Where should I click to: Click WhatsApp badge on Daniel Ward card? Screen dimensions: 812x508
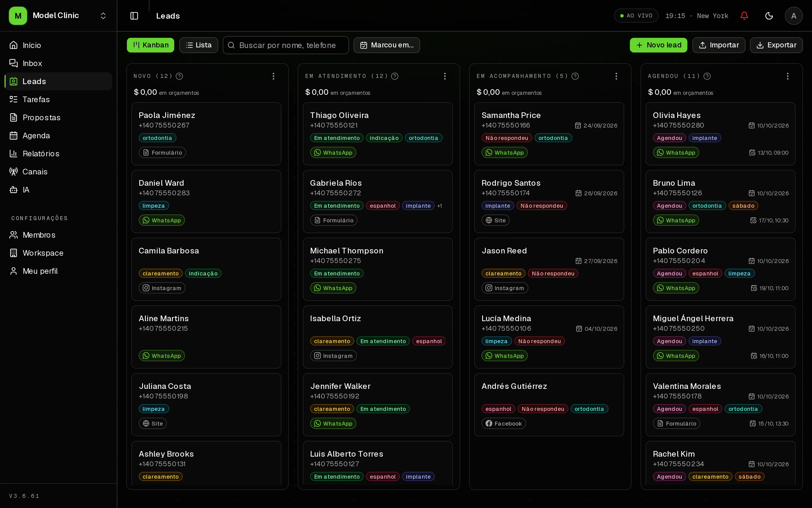pyautogui.click(x=162, y=220)
